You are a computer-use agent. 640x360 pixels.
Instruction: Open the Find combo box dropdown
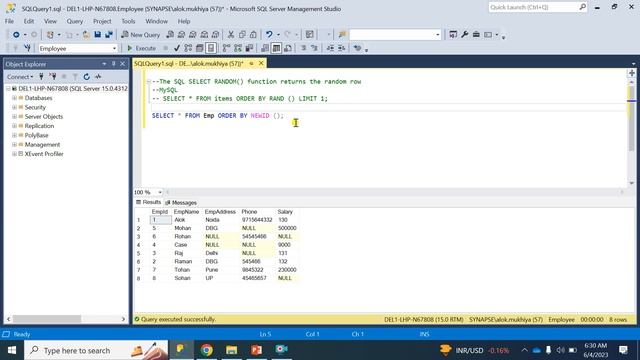pos(438,35)
